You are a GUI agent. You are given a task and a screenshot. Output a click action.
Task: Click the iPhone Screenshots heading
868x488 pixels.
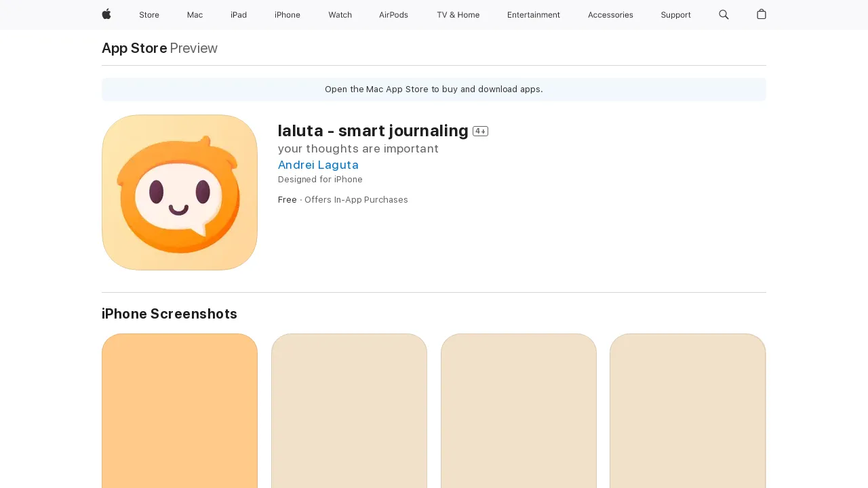(x=170, y=314)
